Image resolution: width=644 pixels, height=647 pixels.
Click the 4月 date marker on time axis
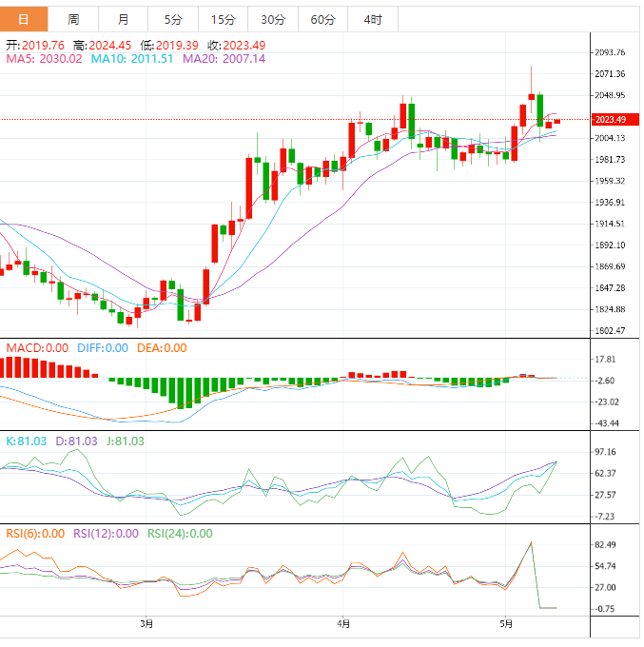coord(343,624)
